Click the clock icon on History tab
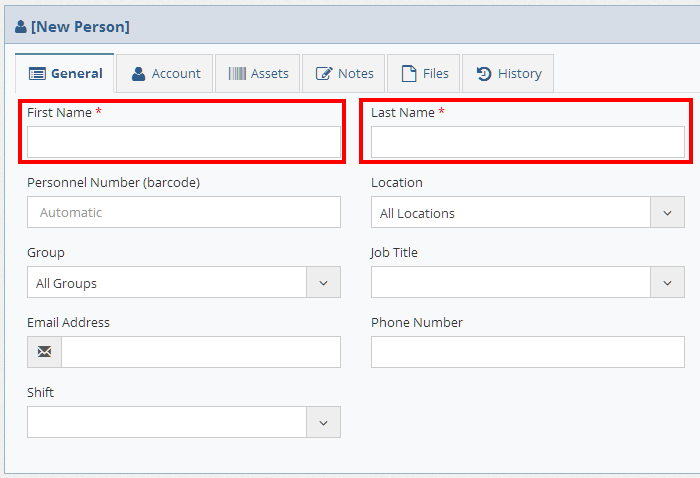700x478 pixels. click(484, 74)
